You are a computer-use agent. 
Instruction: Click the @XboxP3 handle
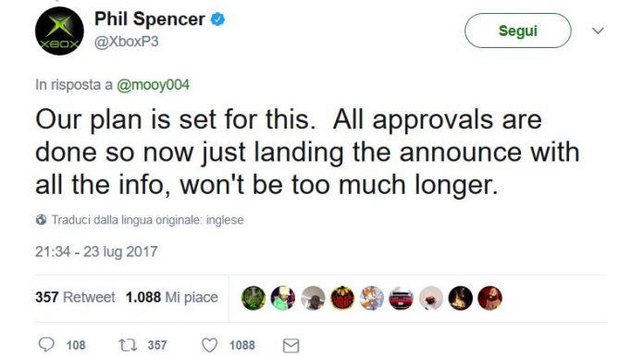point(127,42)
